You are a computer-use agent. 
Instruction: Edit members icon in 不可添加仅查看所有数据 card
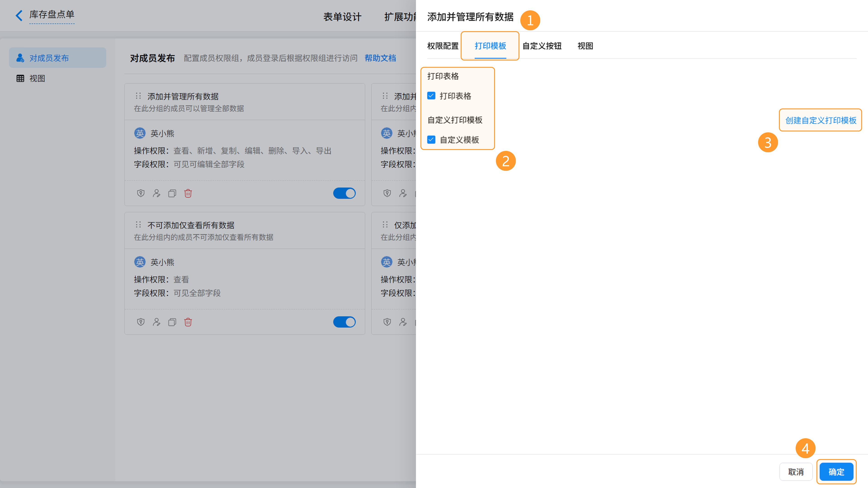click(156, 322)
